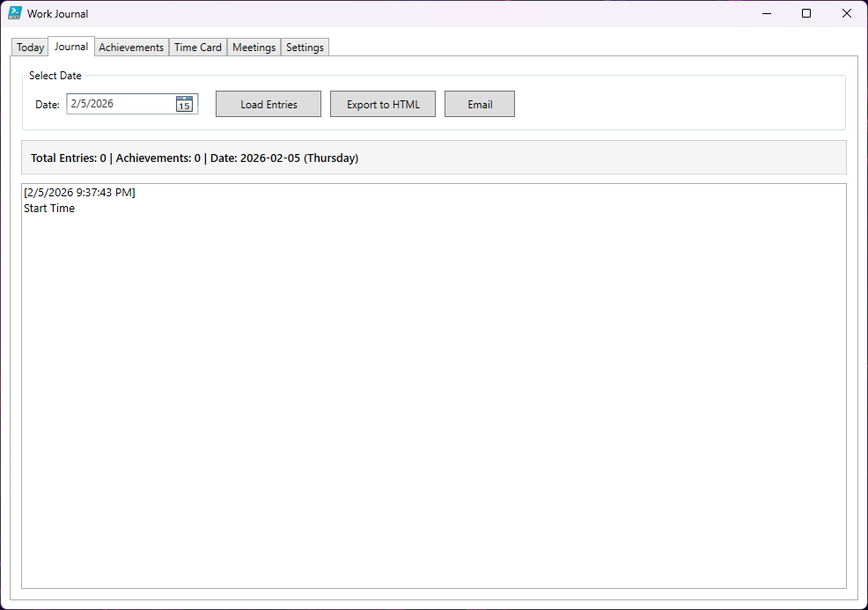Hit the Email button
Viewport: 868px width, 610px height.
480,104
